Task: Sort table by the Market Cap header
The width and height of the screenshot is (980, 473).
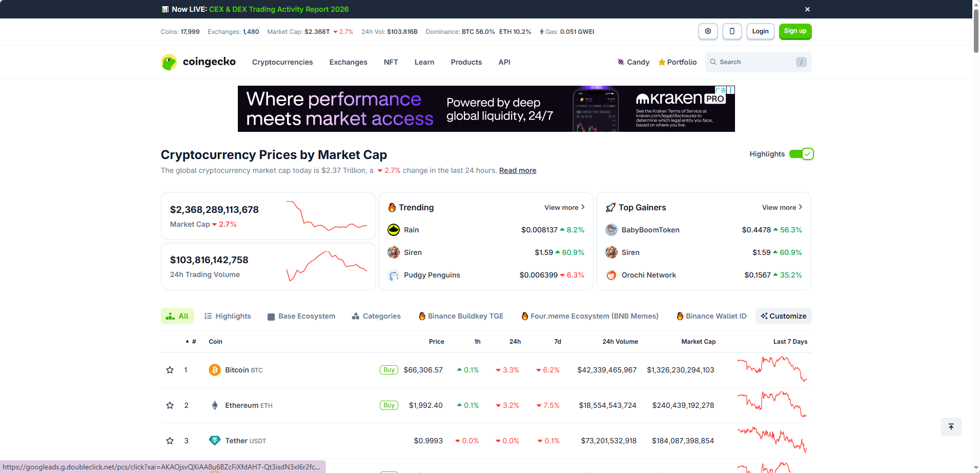Action: 698,342
